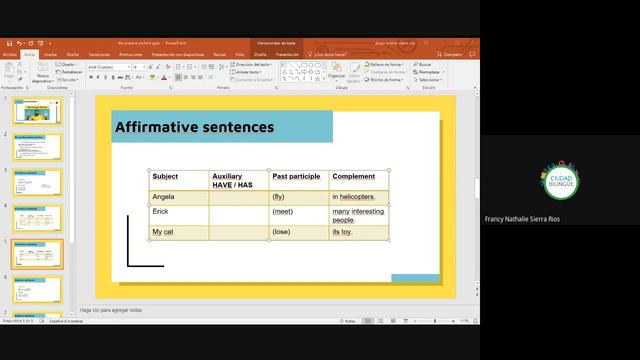Viewport: 640px width, 360px height.
Task: Clear all formatting with eraser icon
Action: (168, 67)
